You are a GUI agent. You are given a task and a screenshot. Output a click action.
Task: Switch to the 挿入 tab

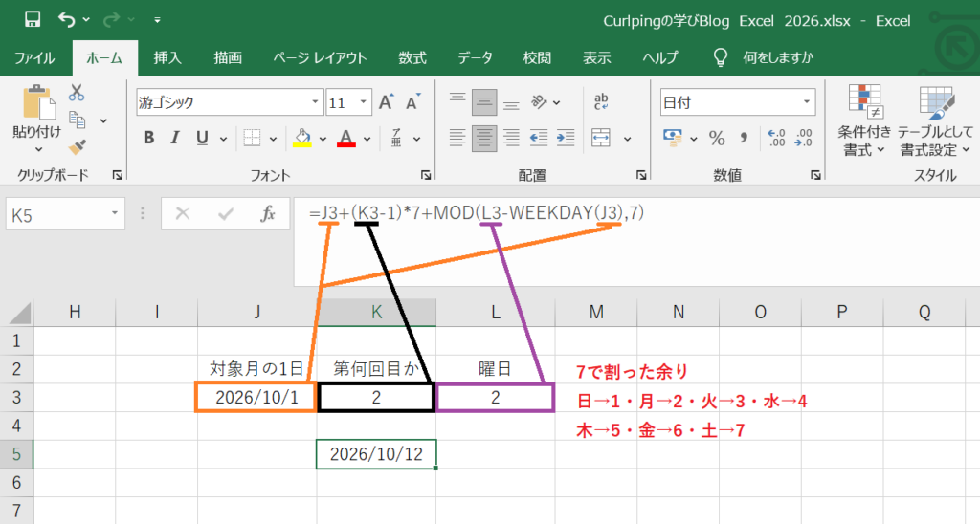[167, 58]
